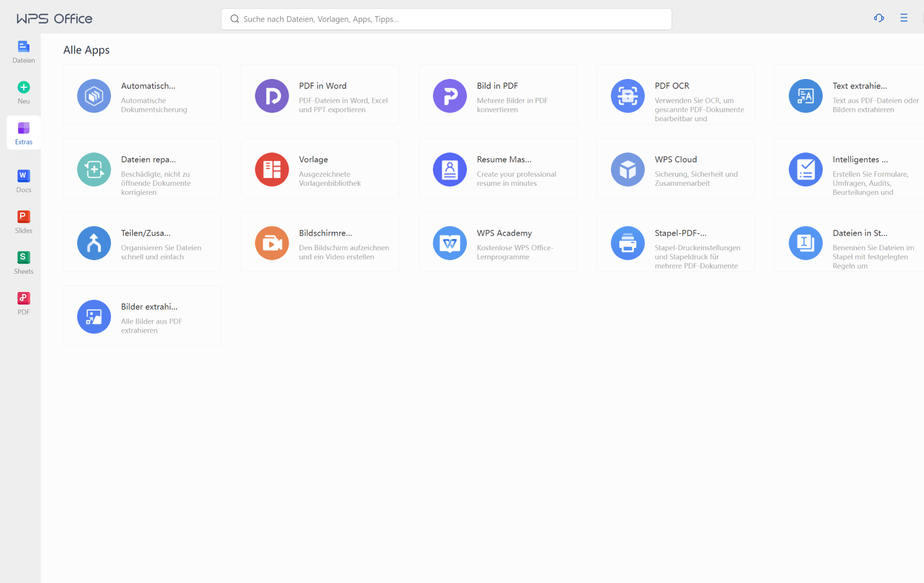This screenshot has height=583, width=924.
Task: Open the Docs sidebar section
Action: coord(23,181)
